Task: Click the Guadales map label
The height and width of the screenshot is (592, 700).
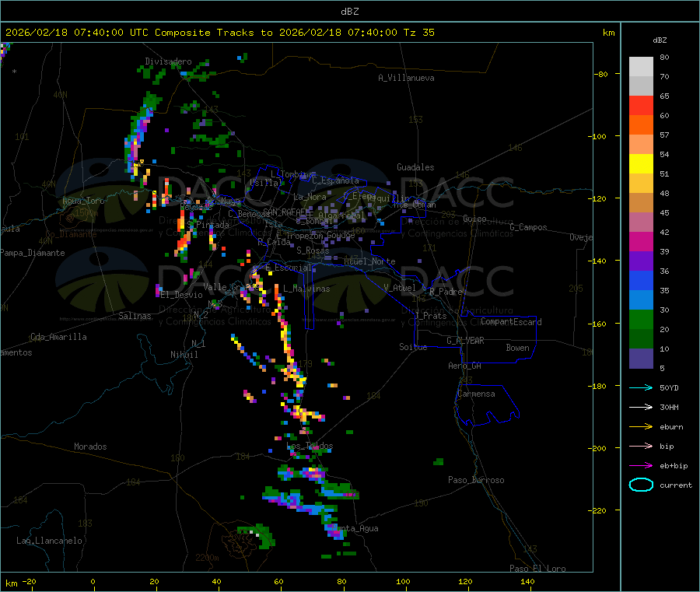Action: pos(415,167)
